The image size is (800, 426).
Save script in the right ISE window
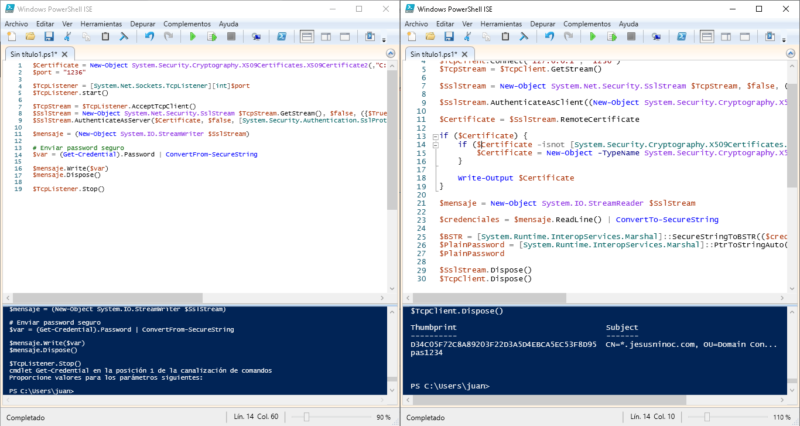[448, 37]
